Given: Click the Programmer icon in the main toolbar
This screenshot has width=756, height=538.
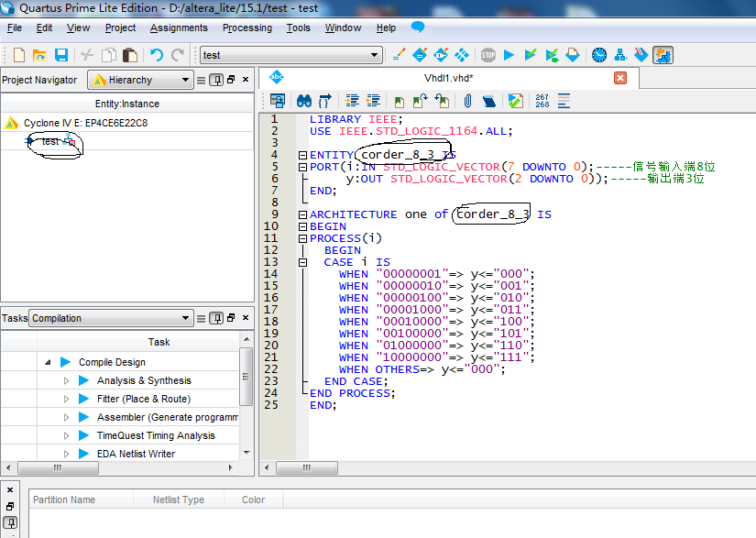Looking at the screenshot, I should (641, 55).
